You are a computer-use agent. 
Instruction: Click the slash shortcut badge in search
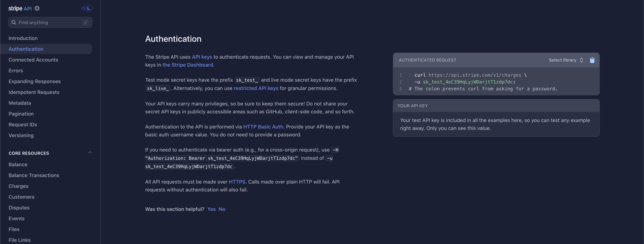[86, 22]
